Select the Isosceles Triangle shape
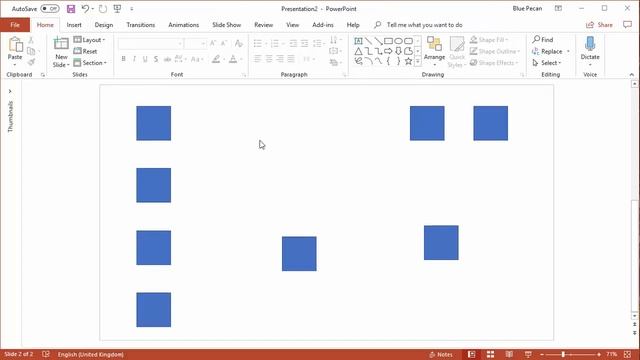This screenshot has width=640, height=360. [358, 51]
